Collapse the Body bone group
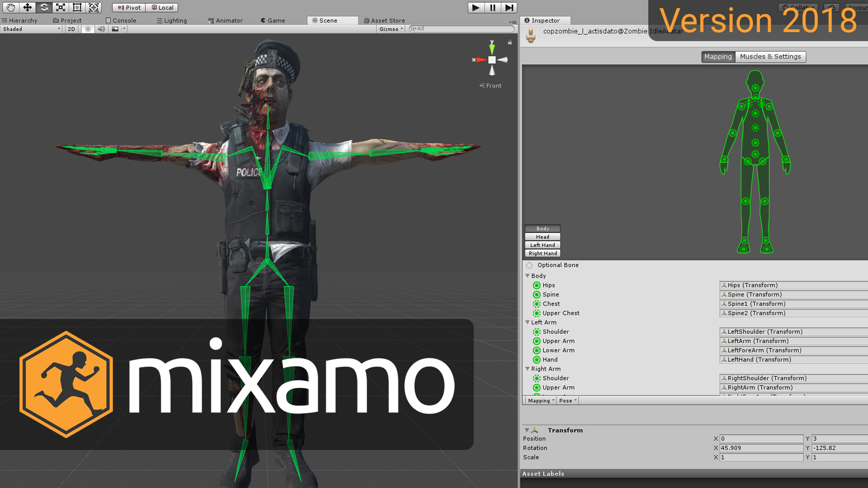 coord(527,276)
